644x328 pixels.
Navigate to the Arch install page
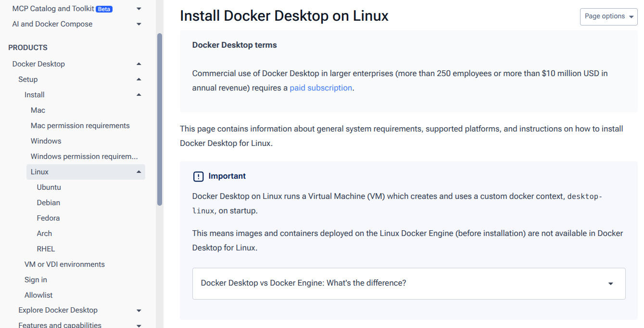point(44,234)
